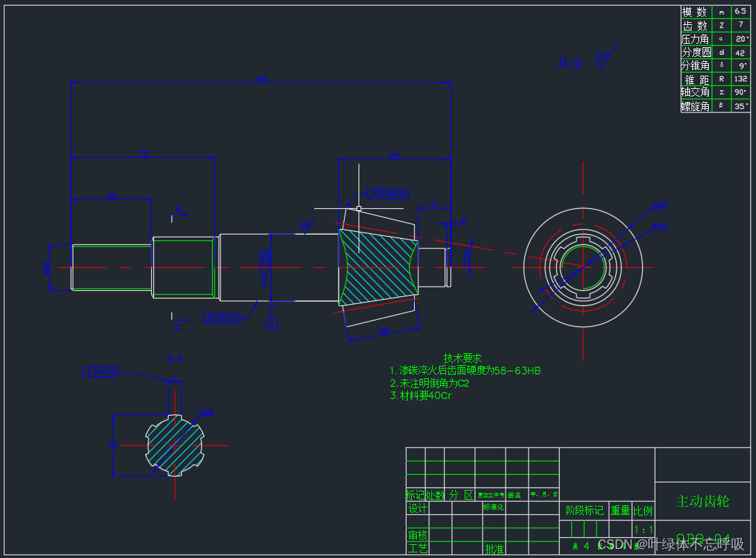The image size is (756, 558).
Task: Select the 20° pressure angle value
Action: click(x=741, y=39)
